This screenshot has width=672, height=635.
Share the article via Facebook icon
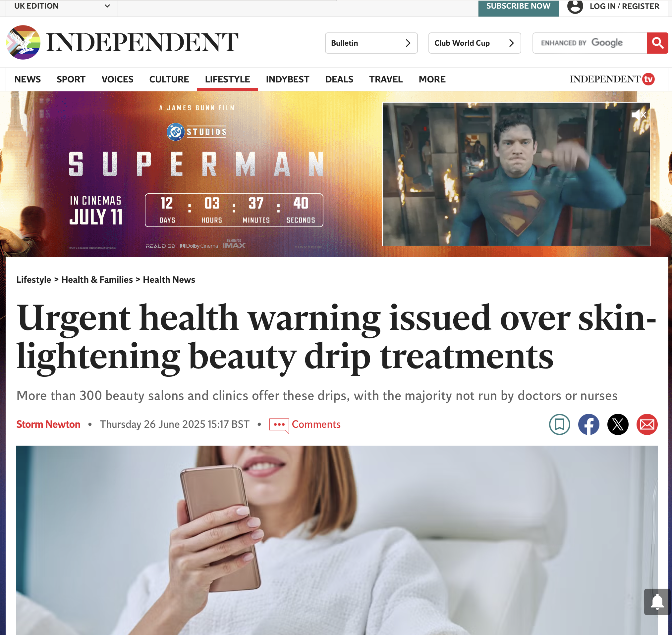588,424
